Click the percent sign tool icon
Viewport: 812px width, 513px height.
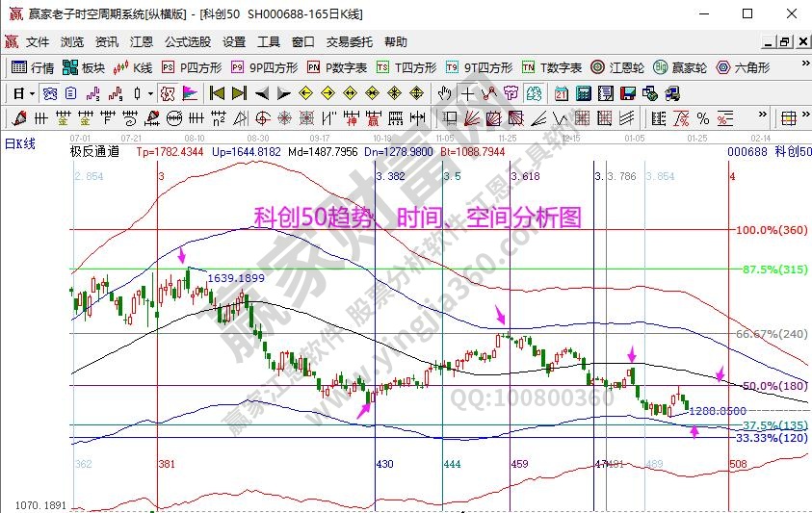[702, 118]
